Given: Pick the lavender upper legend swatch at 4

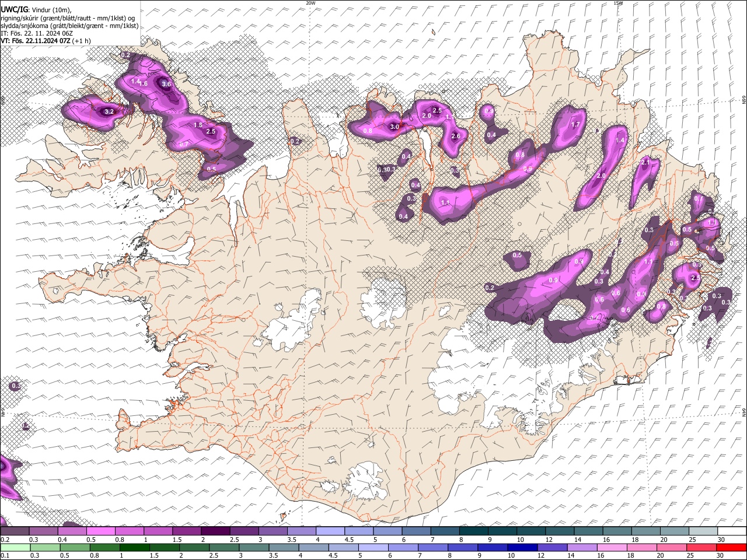Looking at the screenshot, I should pos(330,531).
